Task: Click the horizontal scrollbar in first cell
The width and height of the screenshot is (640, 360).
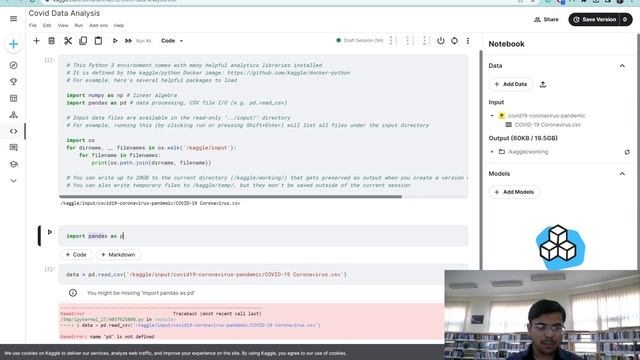Action: pos(230,196)
